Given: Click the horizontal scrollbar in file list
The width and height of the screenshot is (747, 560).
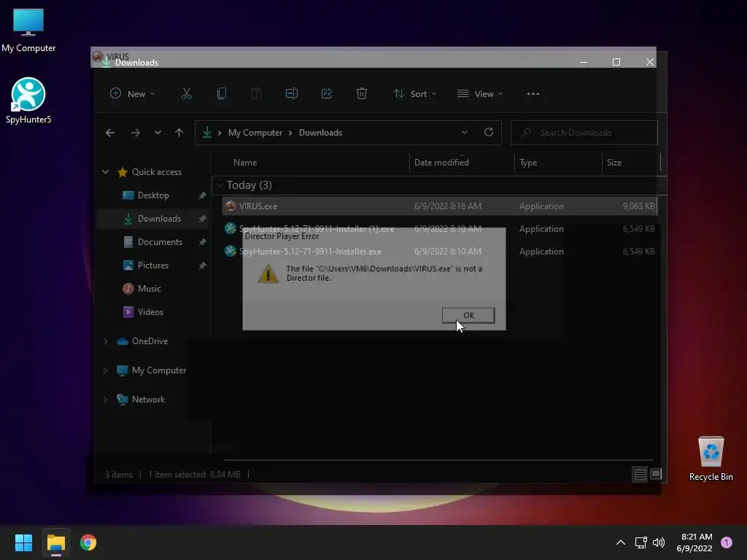Looking at the screenshot, I should (438, 460).
